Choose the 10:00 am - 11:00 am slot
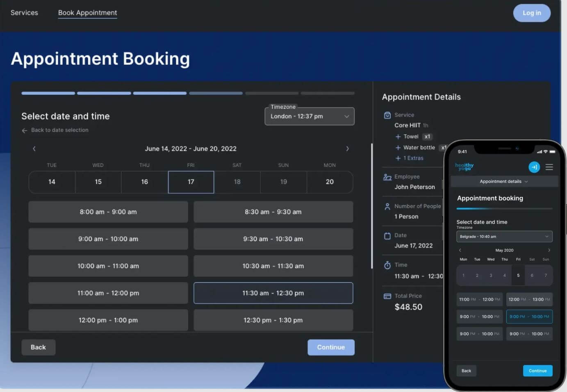The height and width of the screenshot is (392, 567). point(108,266)
